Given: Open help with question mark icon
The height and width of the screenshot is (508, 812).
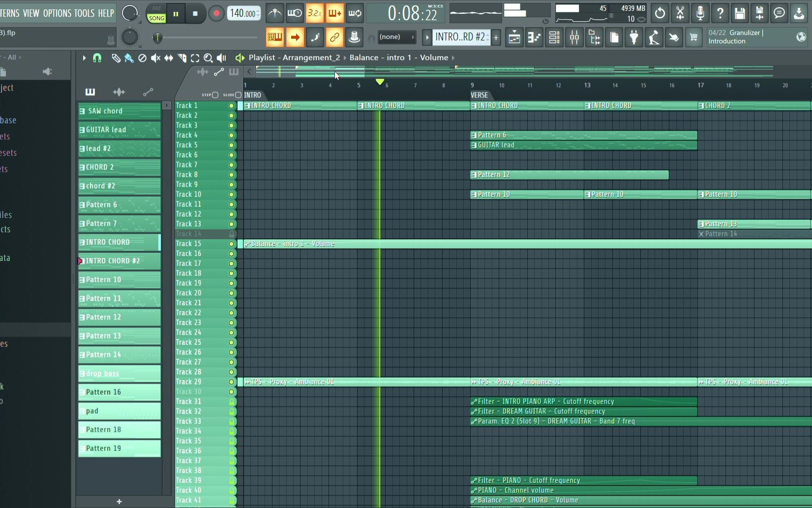Looking at the screenshot, I should [x=720, y=13].
